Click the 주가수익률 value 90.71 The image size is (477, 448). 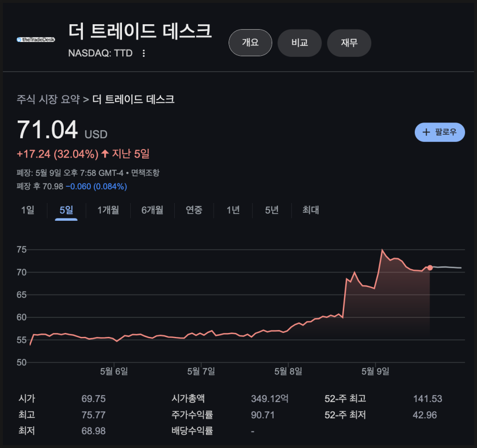[263, 415]
